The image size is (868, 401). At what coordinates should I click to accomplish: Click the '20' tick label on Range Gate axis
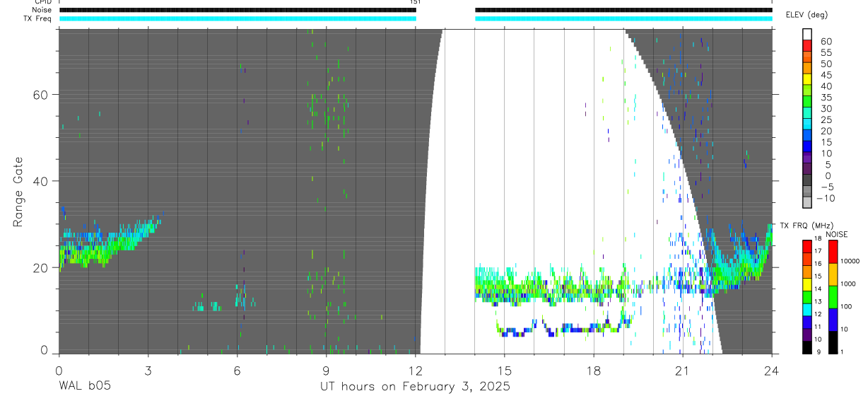click(42, 267)
